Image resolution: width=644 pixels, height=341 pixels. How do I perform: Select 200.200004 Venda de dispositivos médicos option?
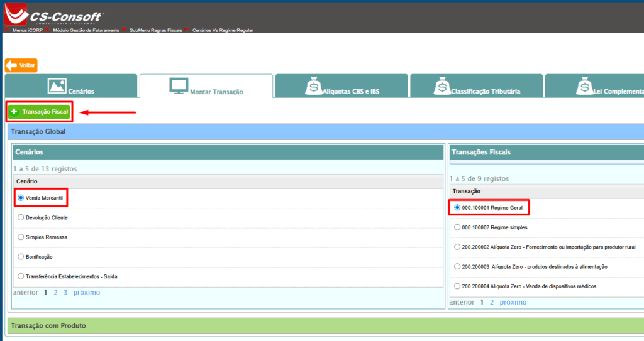point(457,286)
